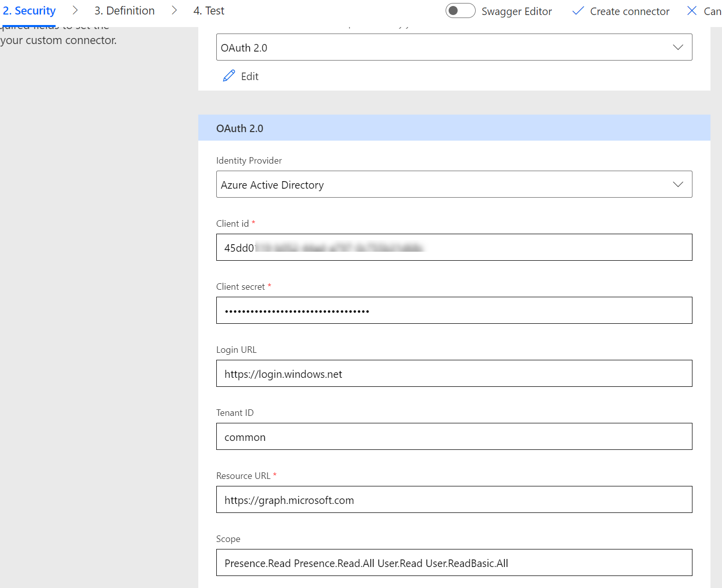The width and height of the screenshot is (722, 588).
Task: Click the Client secret label
Action: tap(240, 287)
